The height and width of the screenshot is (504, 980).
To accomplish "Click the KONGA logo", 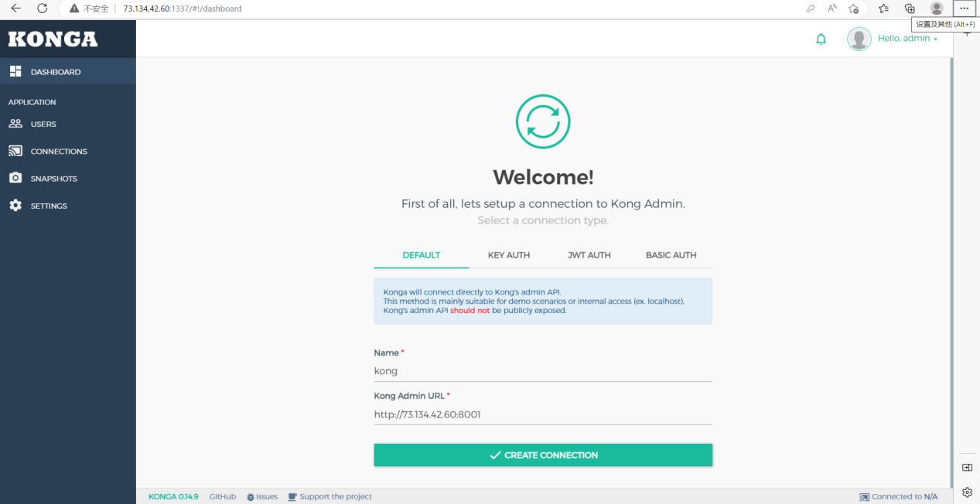I will tap(53, 39).
